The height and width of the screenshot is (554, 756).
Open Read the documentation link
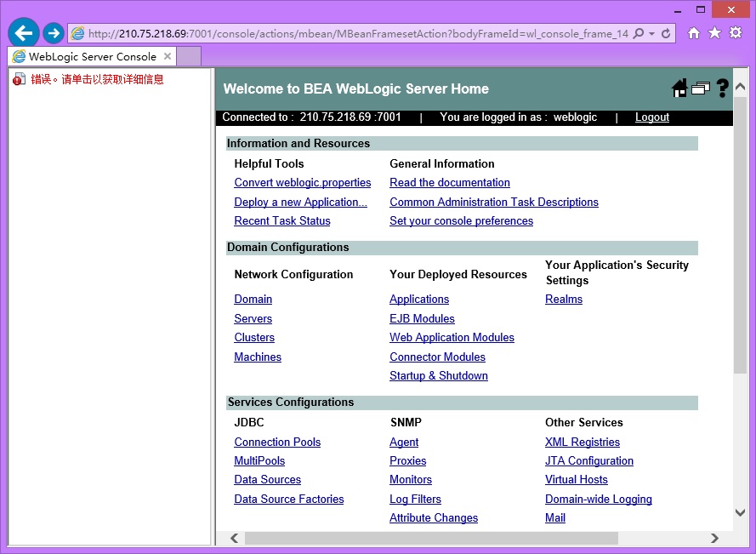[x=449, y=183]
